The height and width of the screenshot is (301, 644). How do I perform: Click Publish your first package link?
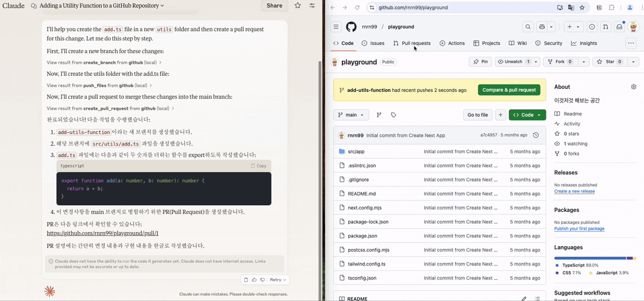point(579,228)
